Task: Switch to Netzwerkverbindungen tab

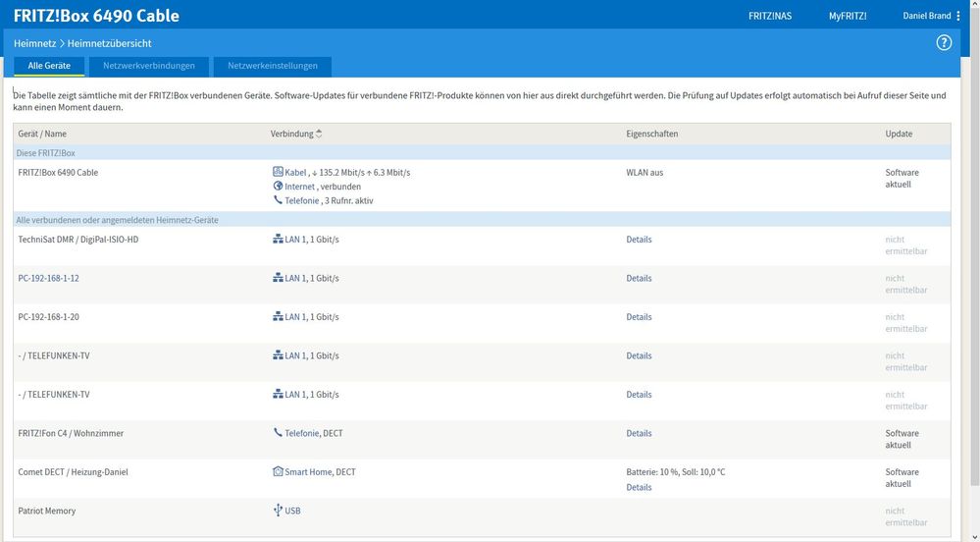Action: 149,66
